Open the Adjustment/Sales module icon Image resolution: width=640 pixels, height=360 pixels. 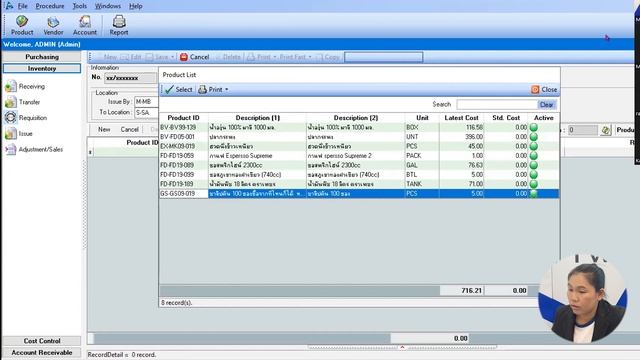[x=11, y=149]
